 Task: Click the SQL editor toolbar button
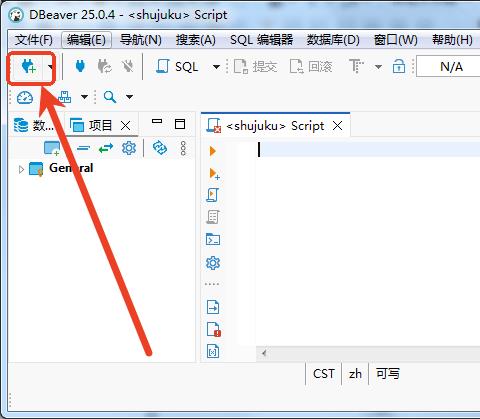pyautogui.click(x=177, y=67)
